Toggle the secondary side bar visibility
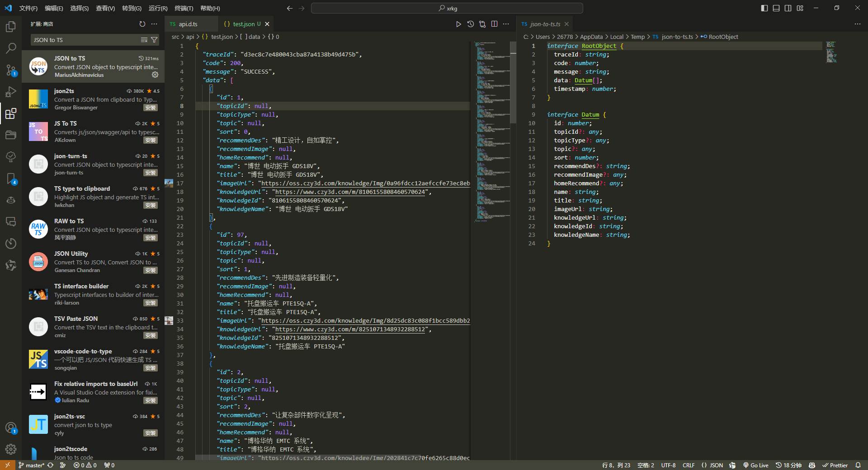The height and width of the screenshot is (470, 868). [788, 8]
